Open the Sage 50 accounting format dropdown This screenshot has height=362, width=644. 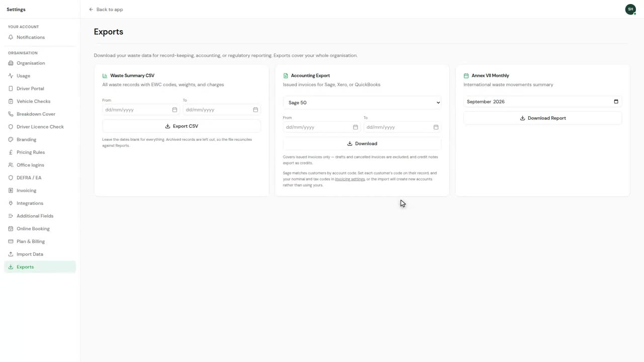click(x=362, y=103)
